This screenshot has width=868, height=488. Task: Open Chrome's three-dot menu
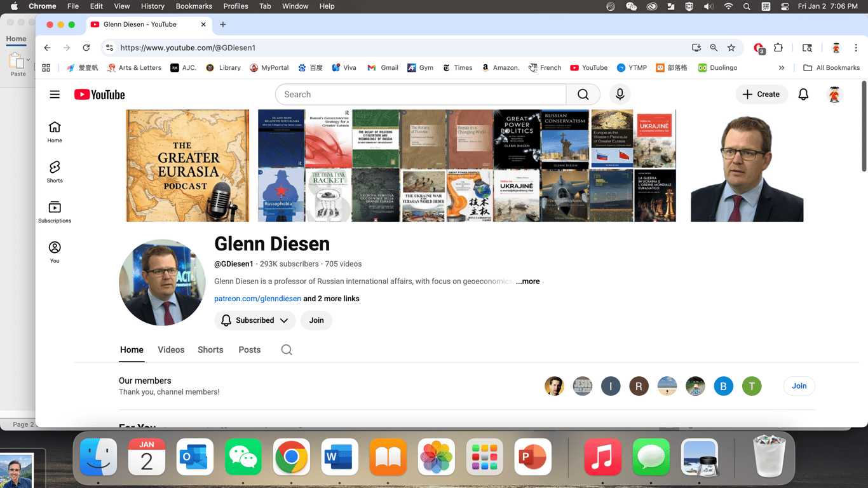tap(856, 48)
